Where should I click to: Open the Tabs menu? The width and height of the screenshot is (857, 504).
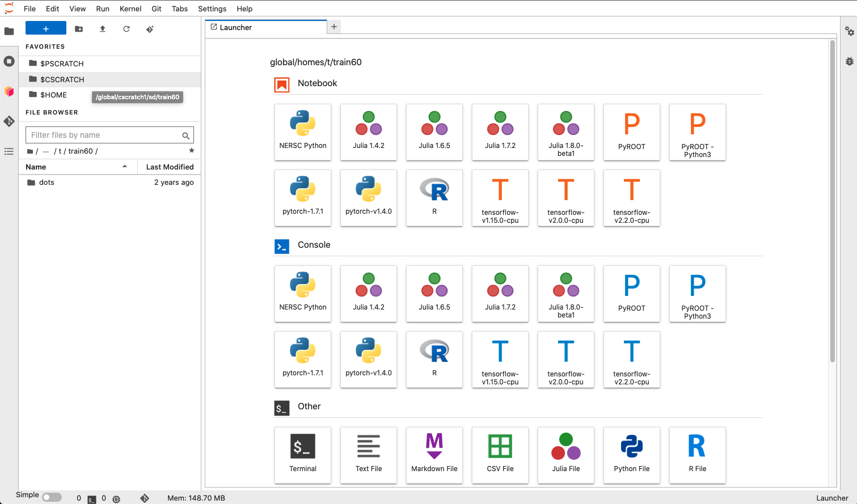pos(180,9)
